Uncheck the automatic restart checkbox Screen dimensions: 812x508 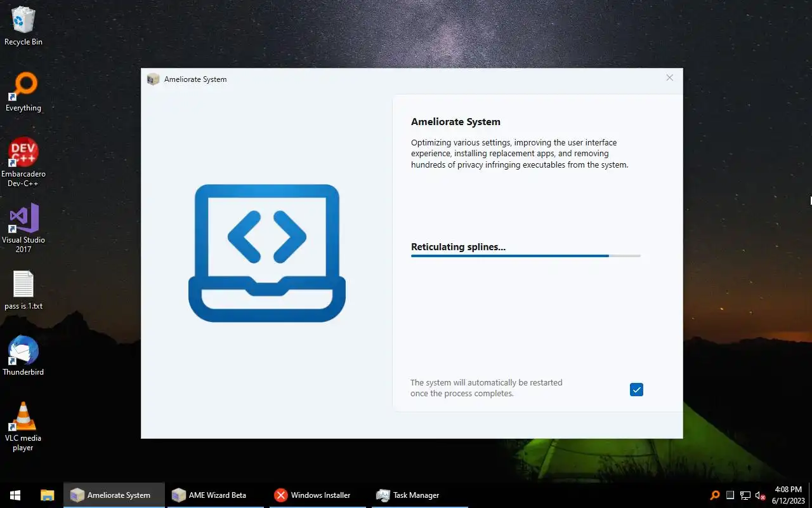click(x=636, y=389)
